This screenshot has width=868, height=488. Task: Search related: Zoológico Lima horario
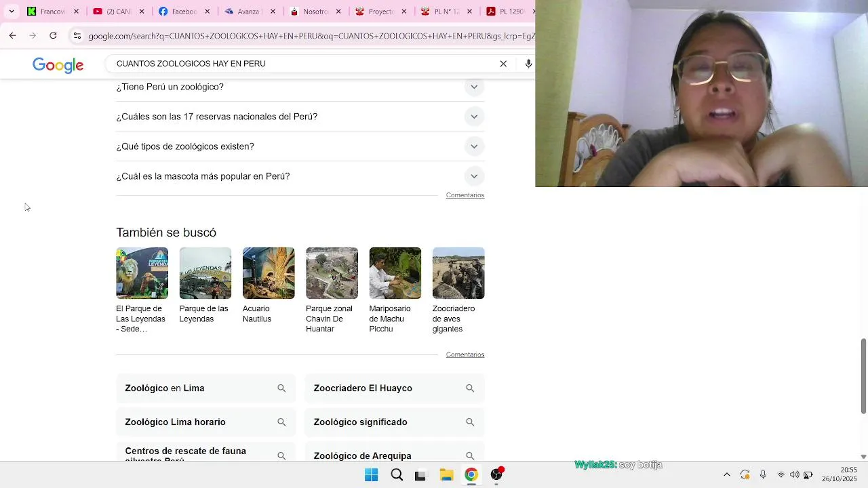coord(206,422)
